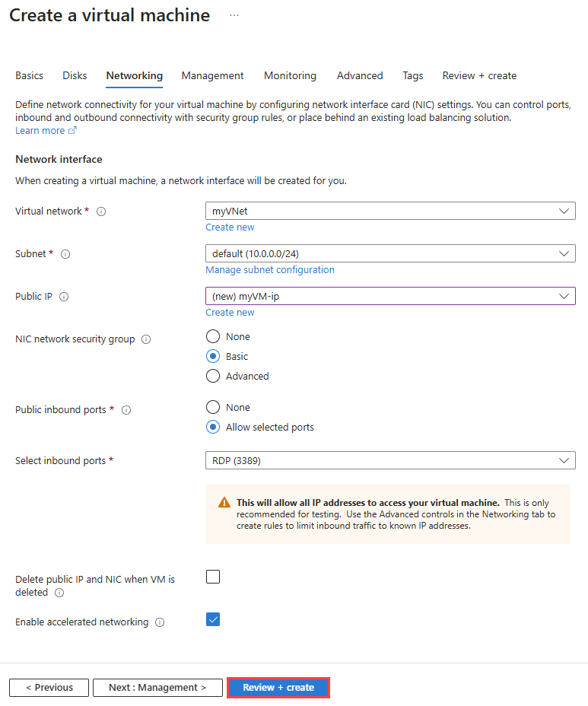588x706 pixels.
Task: Open the Monitoring tab
Action: [x=290, y=75]
